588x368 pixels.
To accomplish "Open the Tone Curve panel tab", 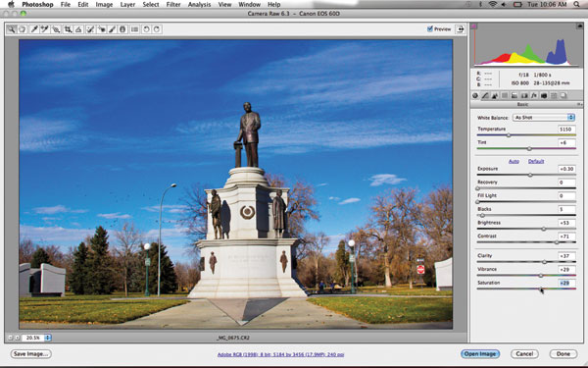I will coord(485,95).
